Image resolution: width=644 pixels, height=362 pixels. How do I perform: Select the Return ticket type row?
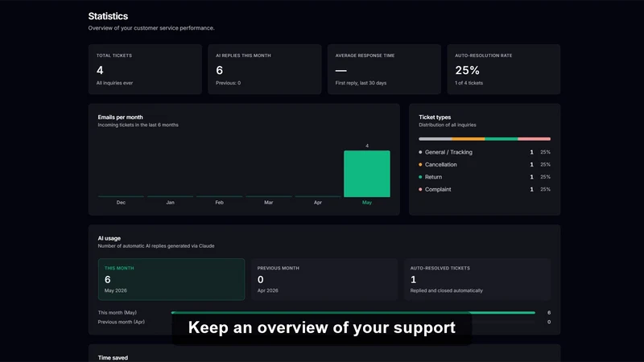pos(485,177)
